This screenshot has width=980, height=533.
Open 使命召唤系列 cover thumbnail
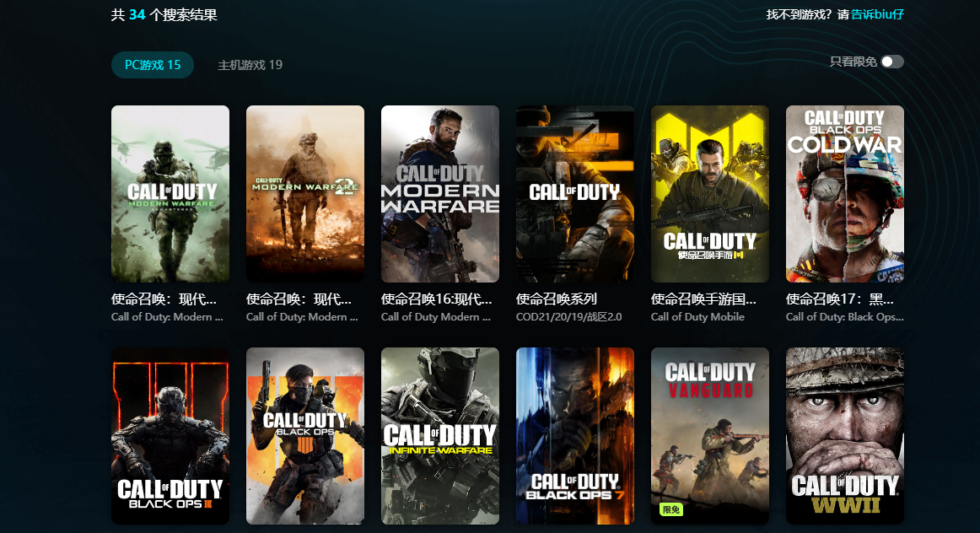(575, 194)
